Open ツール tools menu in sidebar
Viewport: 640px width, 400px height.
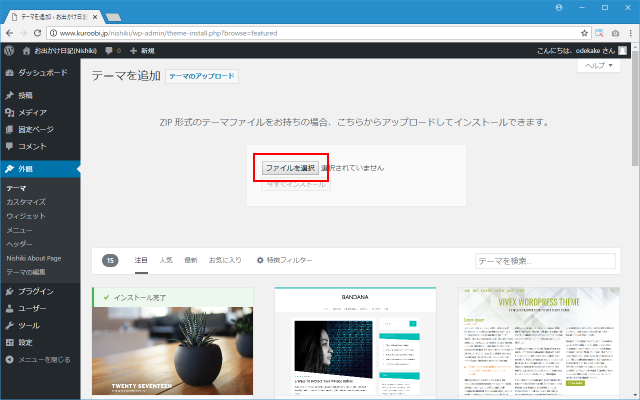point(40,326)
